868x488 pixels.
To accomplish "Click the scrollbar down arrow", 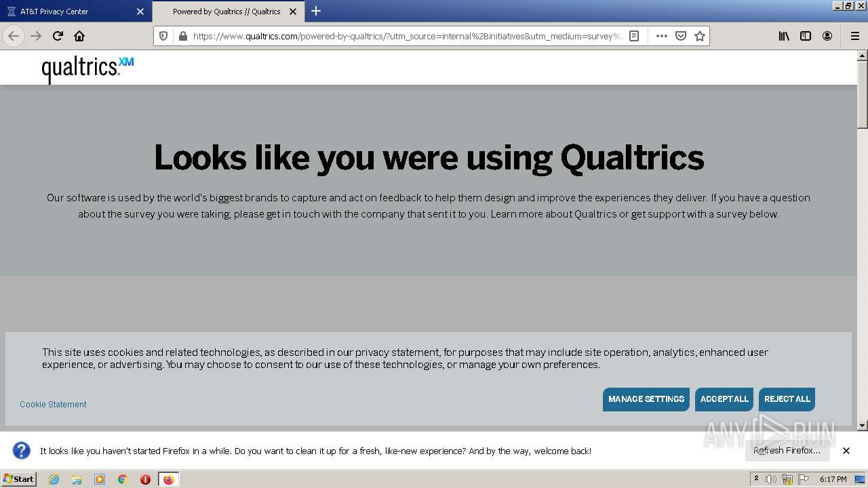I will tap(863, 426).
